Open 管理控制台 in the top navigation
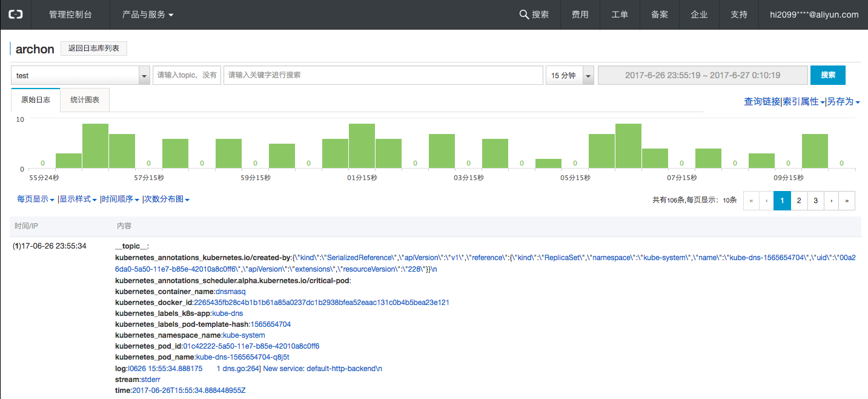The width and height of the screenshot is (868, 399). (x=70, y=15)
